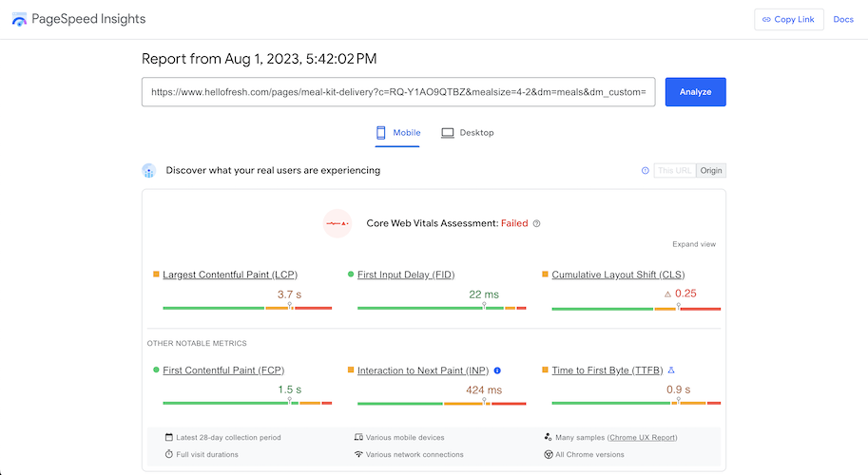Switch to the Mobile tab
This screenshot has width=868, height=475.
[398, 133]
